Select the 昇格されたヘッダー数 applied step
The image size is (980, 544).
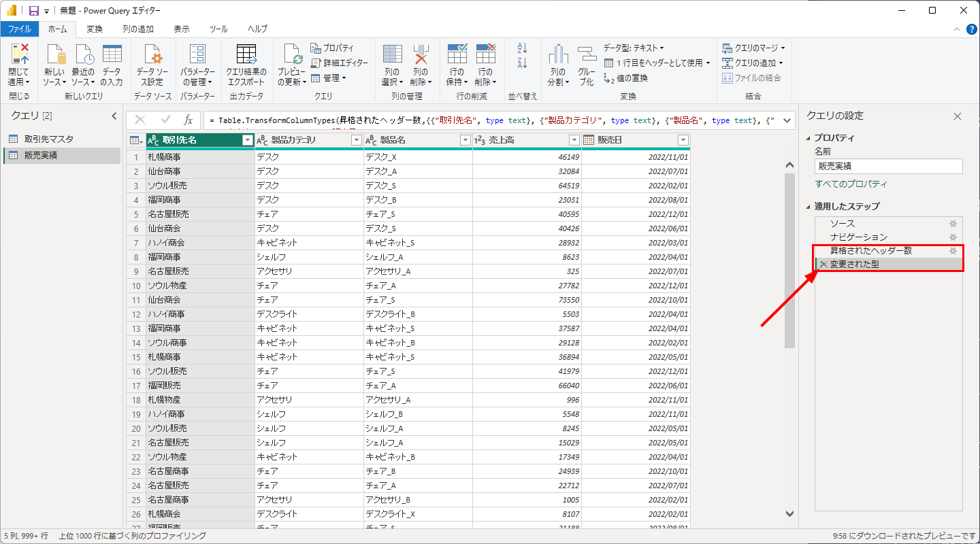click(x=888, y=251)
